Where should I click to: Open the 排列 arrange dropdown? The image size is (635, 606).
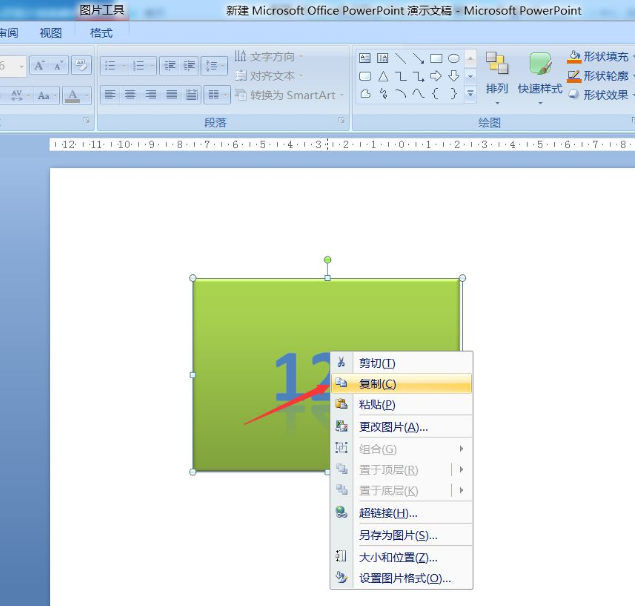[x=497, y=75]
